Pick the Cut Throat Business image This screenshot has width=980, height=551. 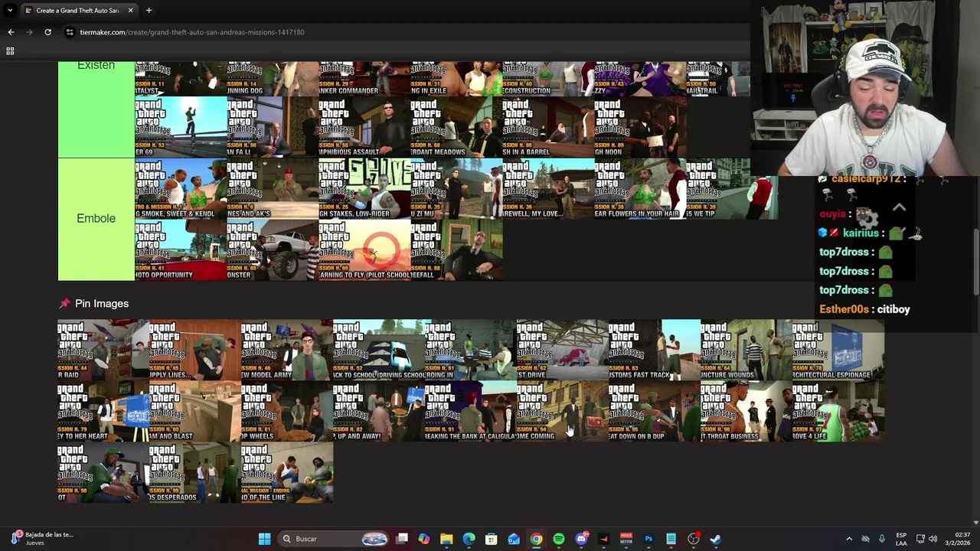click(x=746, y=411)
